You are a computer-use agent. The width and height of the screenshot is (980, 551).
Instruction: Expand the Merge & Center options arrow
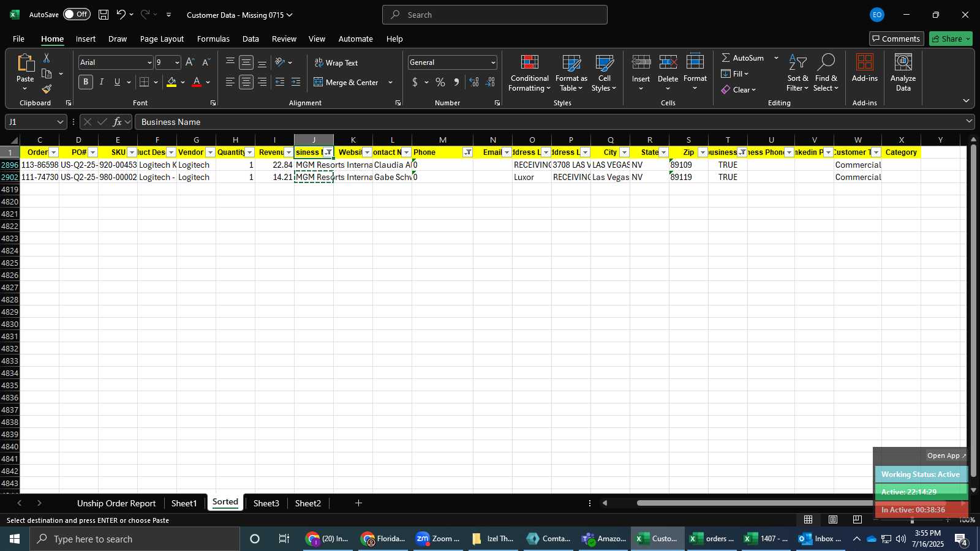(390, 82)
